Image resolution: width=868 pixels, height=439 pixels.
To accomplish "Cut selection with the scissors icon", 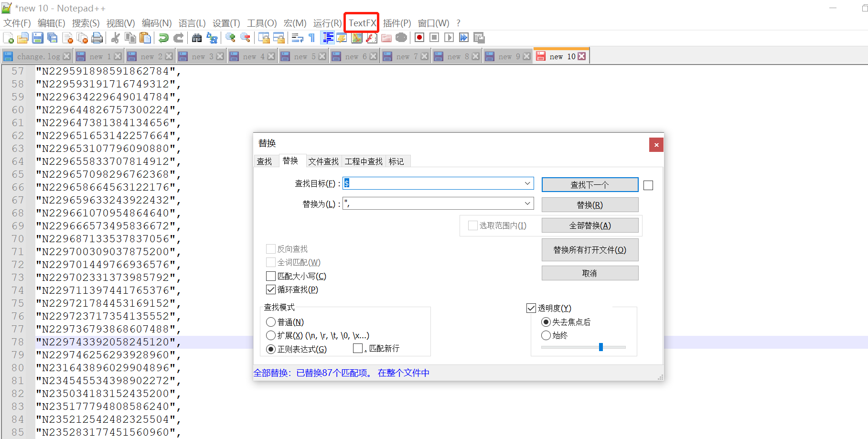I will (115, 38).
